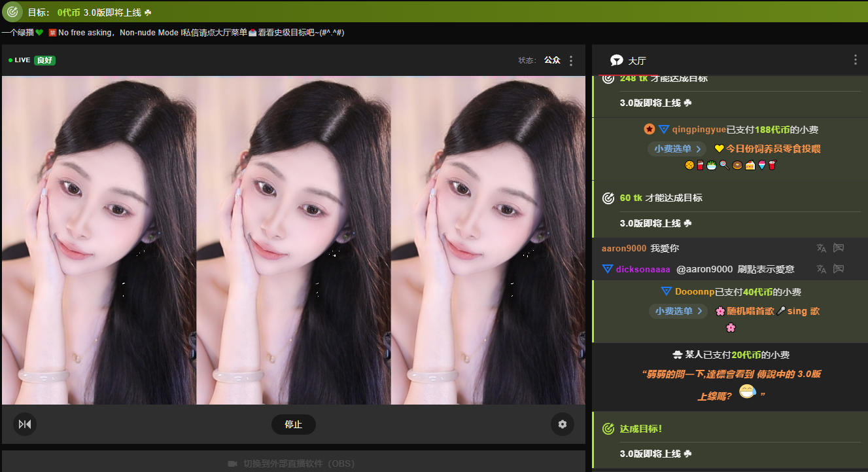Expand 小费选单 under qingpingyue's tip
Screen dimensions: 868x472
(678, 149)
